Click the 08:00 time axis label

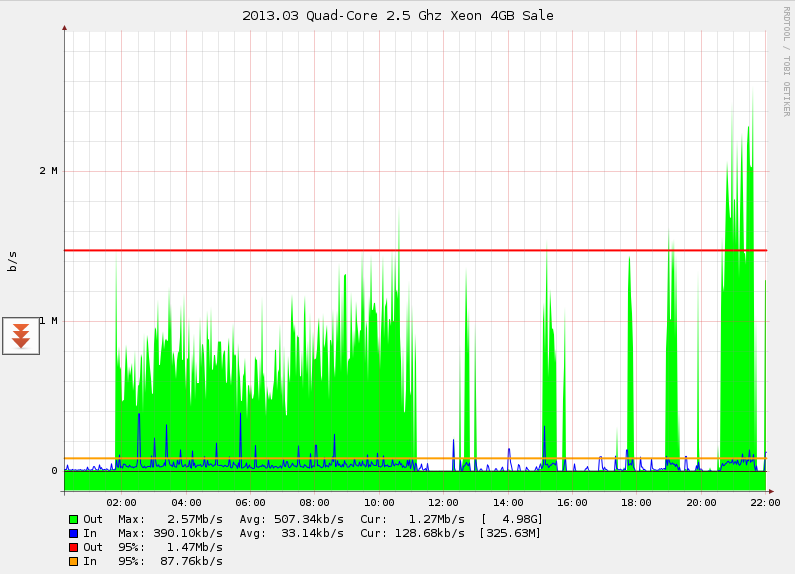click(x=314, y=503)
